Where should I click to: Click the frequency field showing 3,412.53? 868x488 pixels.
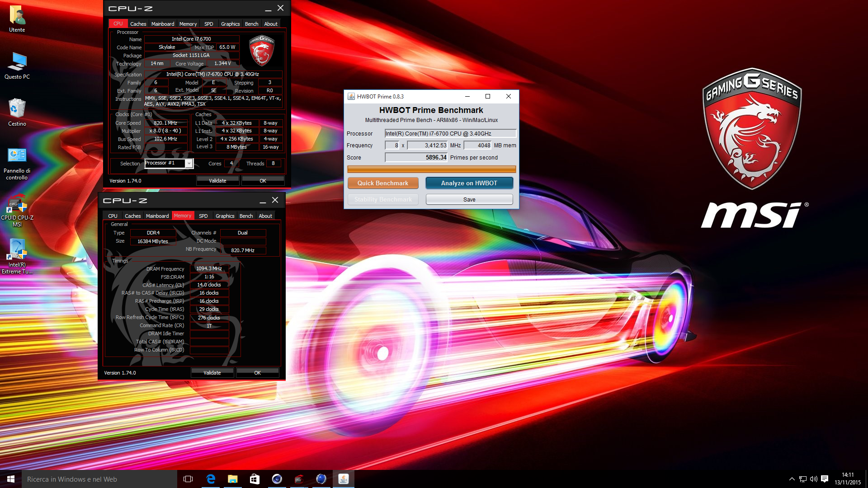(x=427, y=145)
